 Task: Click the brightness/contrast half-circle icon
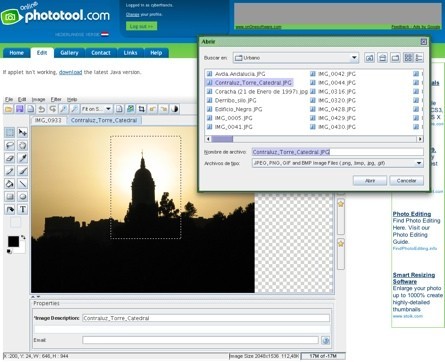click(x=175, y=109)
